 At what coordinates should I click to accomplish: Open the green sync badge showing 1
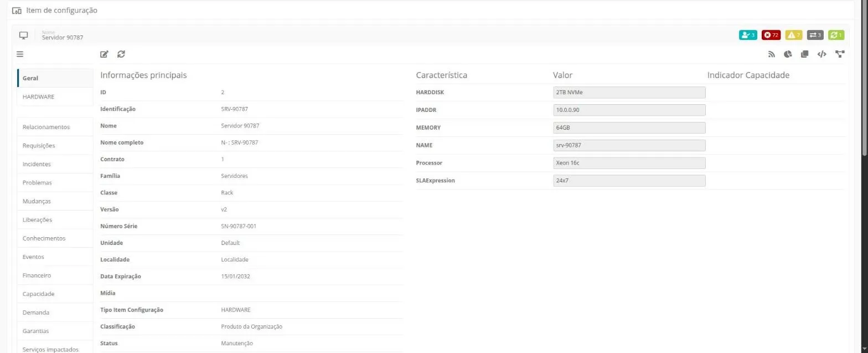836,35
